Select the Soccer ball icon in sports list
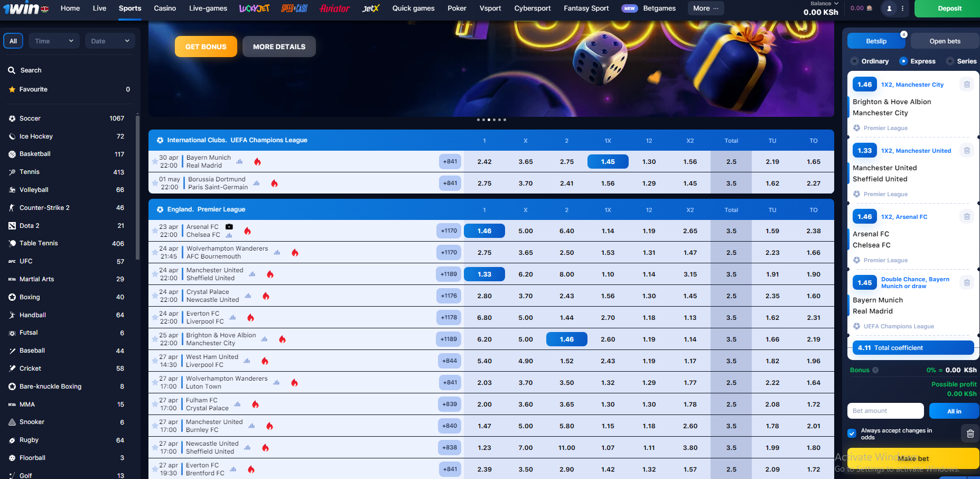This screenshot has width=980, height=479. [12, 118]
